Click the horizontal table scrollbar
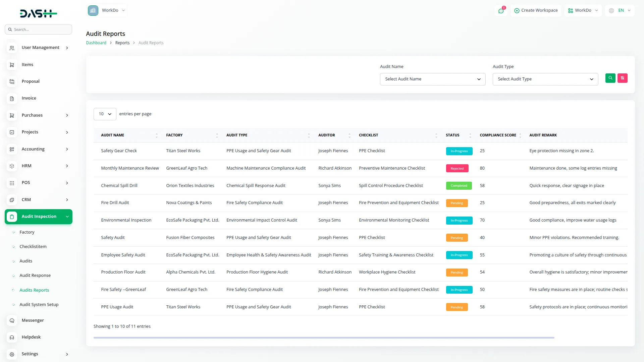The image size is (644, 362). pos(324,338)
